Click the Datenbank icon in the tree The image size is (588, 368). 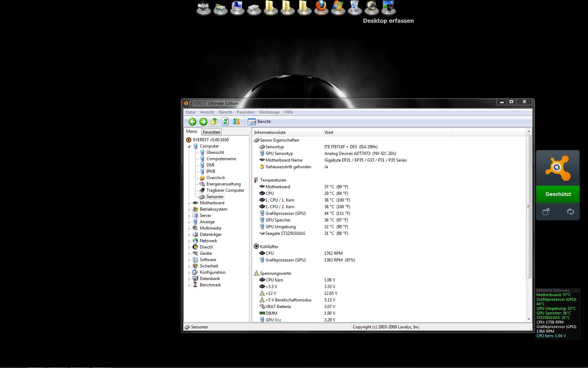[x=195, y=279]
